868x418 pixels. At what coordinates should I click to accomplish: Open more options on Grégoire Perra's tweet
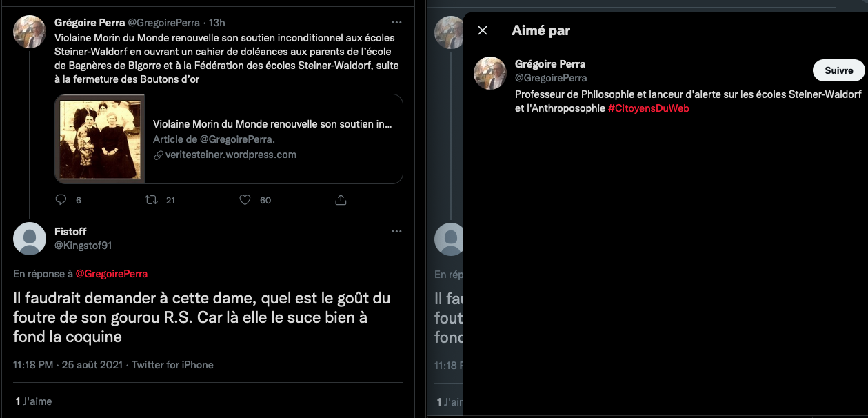tap(396, 22)
